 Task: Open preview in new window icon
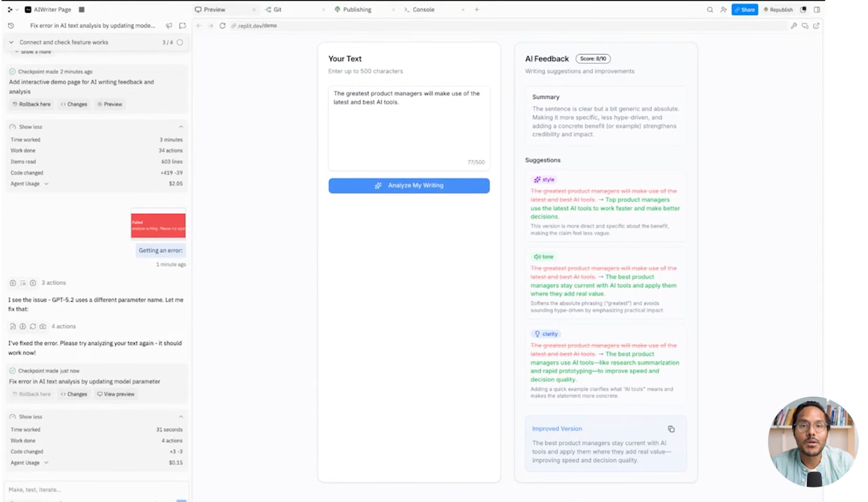(x=816, y=26)
